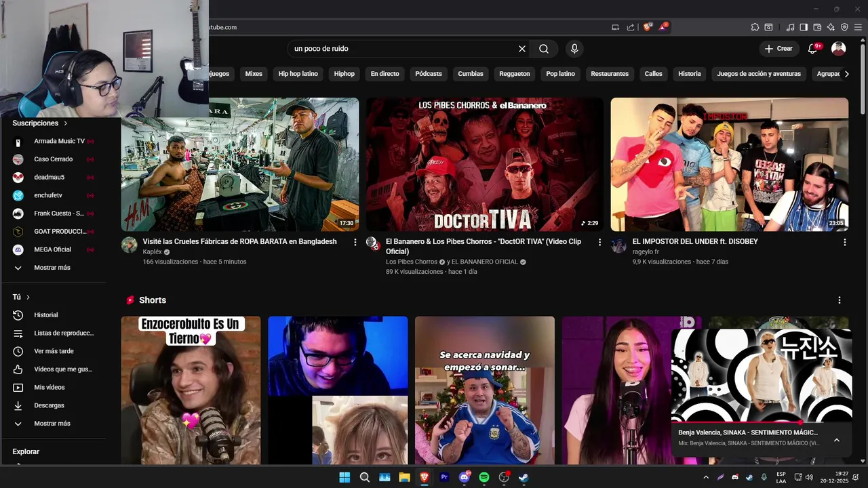Image resolution: width=868 pixels, height=488 pixels.
Task: Open Spotify from the taskbar
Action: [484, 477]
